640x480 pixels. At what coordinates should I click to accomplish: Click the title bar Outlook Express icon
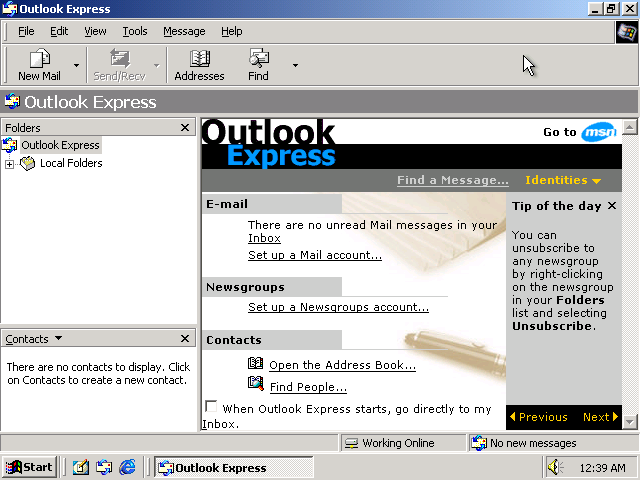point(10,9)
